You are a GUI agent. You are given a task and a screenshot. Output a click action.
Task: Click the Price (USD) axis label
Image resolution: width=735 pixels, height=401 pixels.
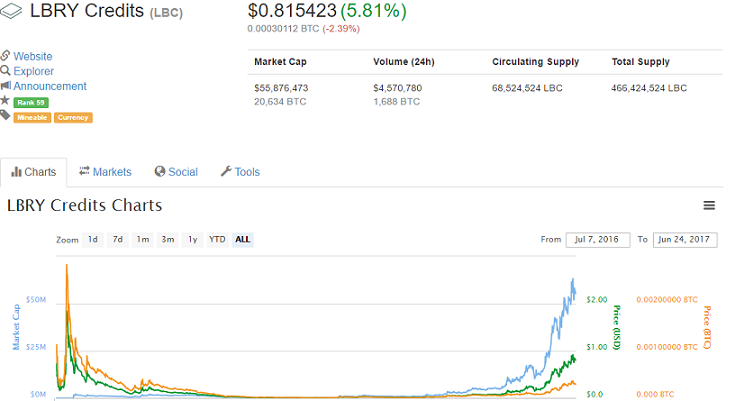(x=617, y=327)
